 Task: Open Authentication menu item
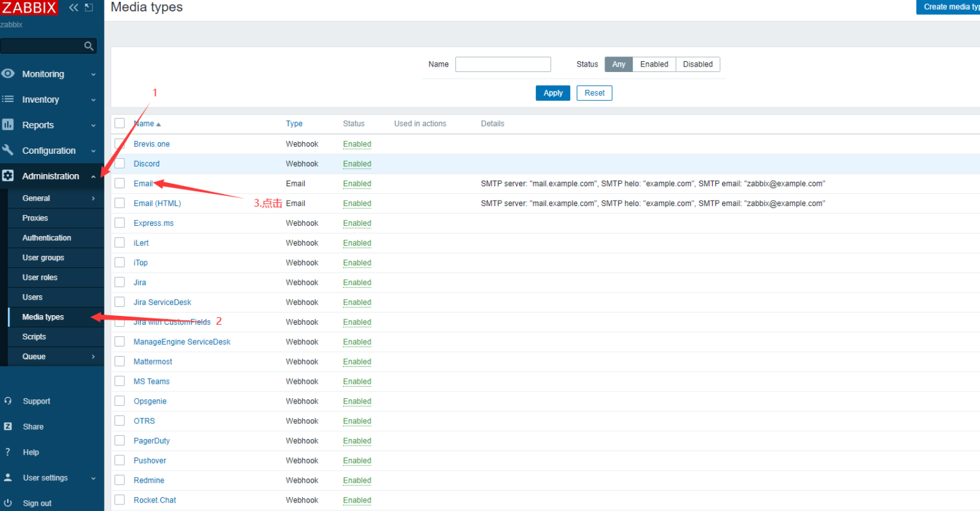47,238
